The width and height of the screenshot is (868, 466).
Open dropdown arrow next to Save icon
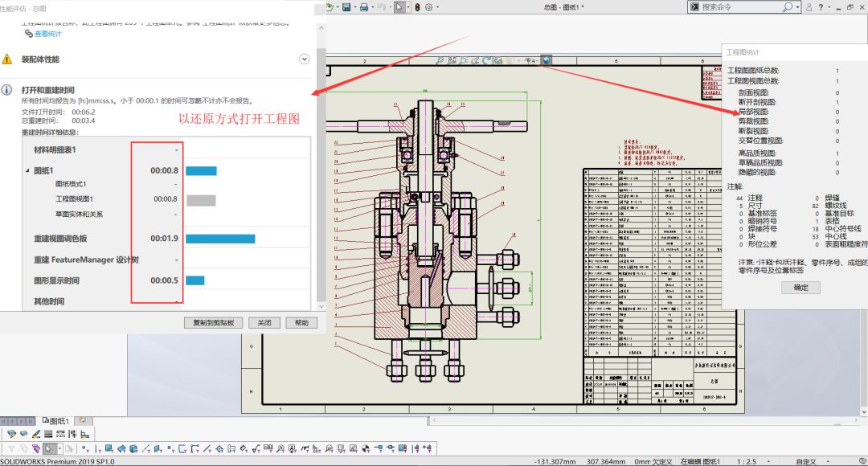tap(355, 7)
